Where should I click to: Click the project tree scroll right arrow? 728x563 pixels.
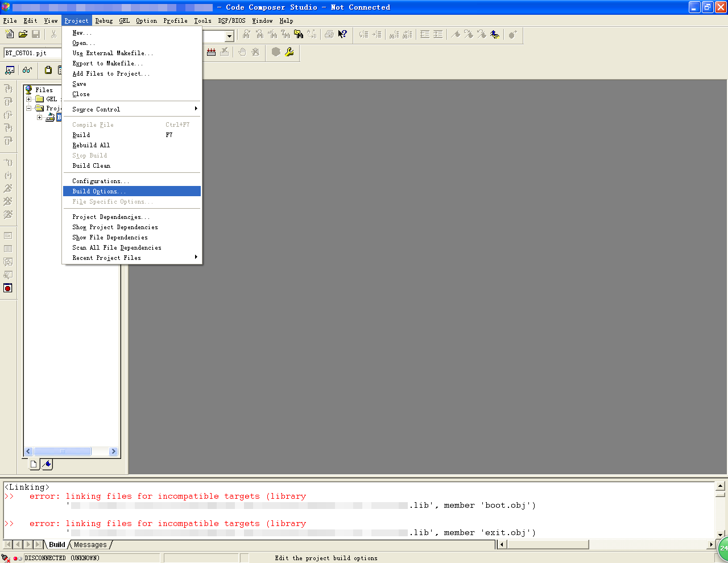point(113,452)
